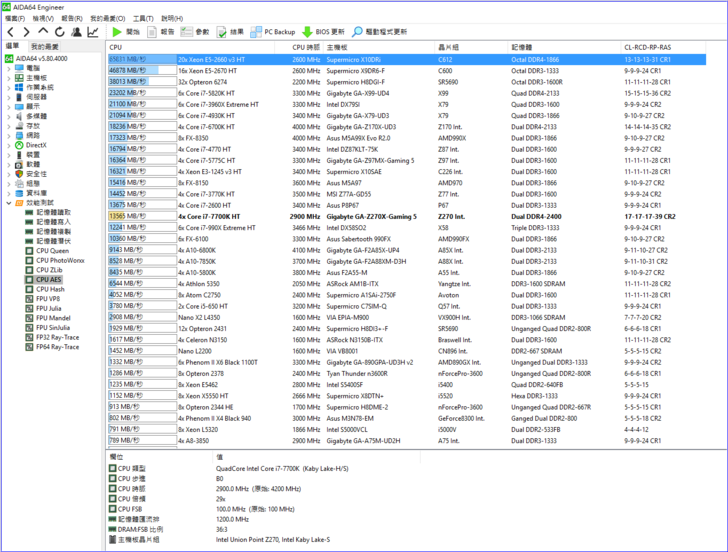Collapse the 效能測試 tree node
The height and width of the screenshot is (552, 728).
coord(9,202)
